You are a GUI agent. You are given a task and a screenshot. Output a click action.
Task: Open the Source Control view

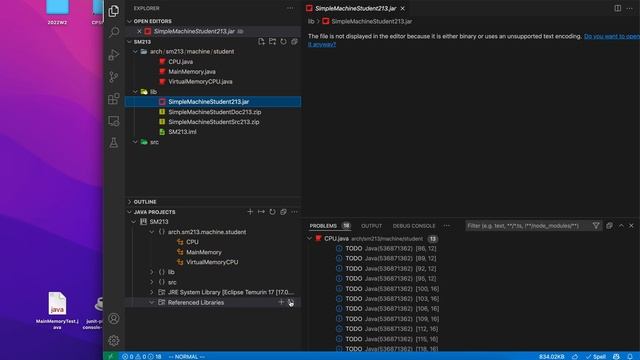pyautogui.click(x=114, y=77)
